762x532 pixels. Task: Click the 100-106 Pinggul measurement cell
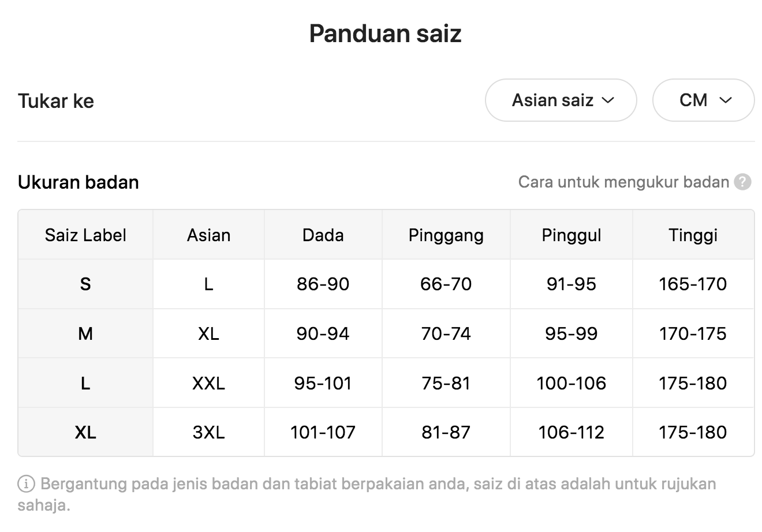point(571,383)
